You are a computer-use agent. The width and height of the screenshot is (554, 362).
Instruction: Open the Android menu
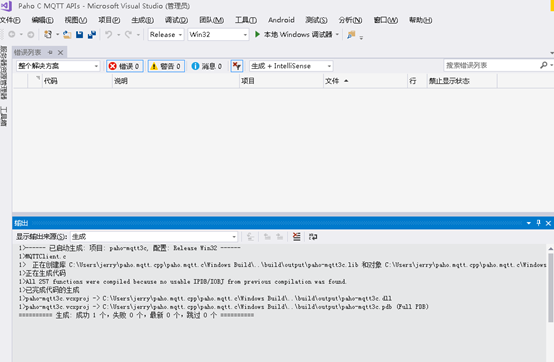pyautogui.click(x=281, y=20)
